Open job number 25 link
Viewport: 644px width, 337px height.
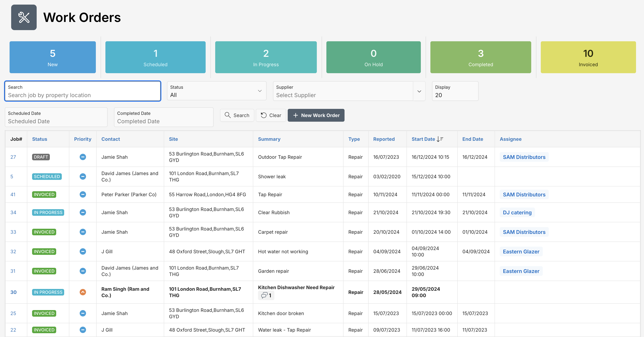13,313
